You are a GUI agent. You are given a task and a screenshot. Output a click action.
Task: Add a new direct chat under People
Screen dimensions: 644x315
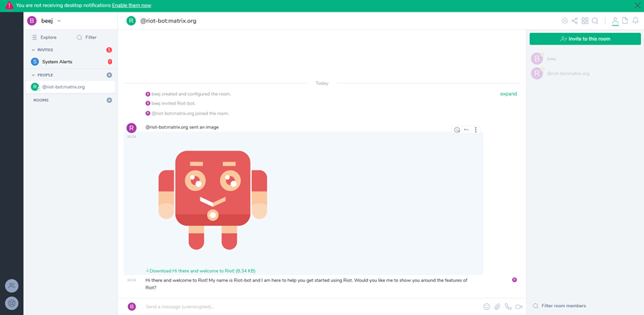pyautogui.click(x=109, y=75)
